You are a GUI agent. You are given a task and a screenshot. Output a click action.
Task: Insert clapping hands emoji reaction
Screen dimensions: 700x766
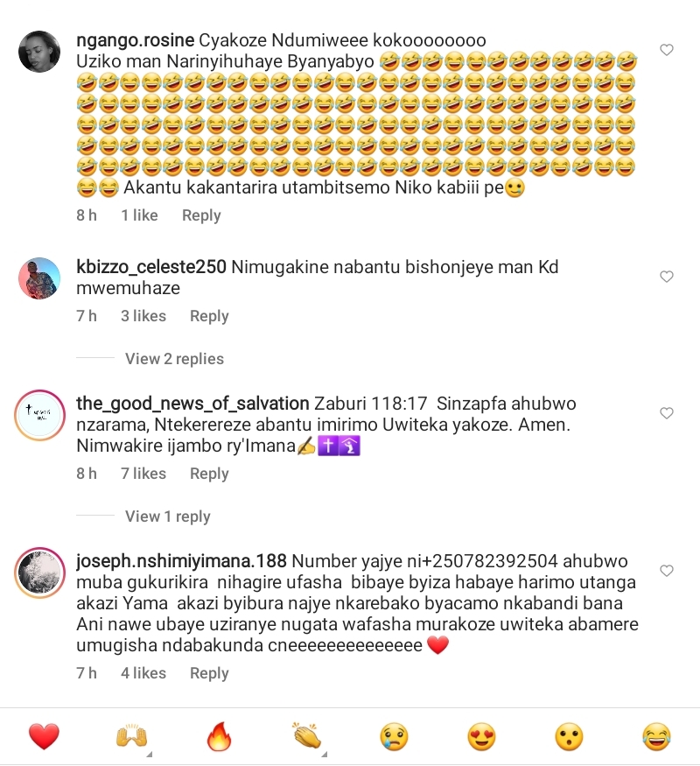pyautogui.click(x=307, y=736)
